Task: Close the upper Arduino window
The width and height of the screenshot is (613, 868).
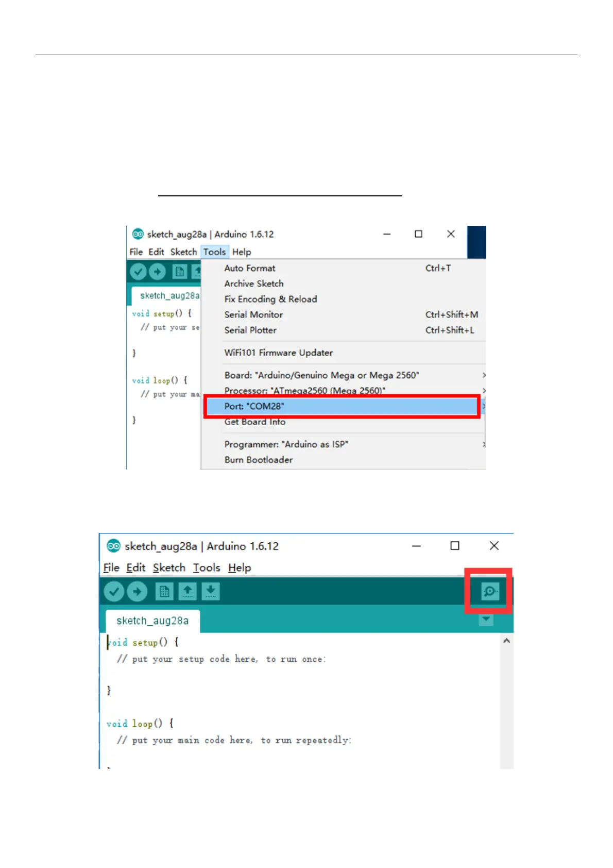Action: click(x=451, y=234)
